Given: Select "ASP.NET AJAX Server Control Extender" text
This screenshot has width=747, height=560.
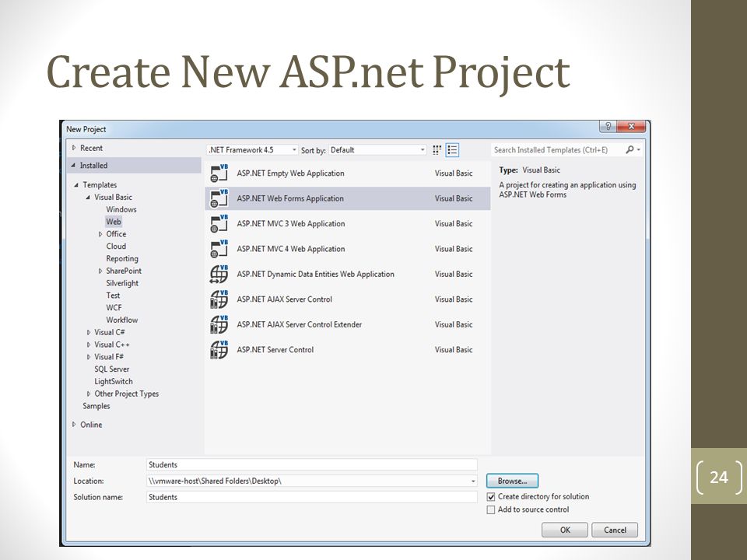Looking at the screenshot, I should click(x=299, y=325).
